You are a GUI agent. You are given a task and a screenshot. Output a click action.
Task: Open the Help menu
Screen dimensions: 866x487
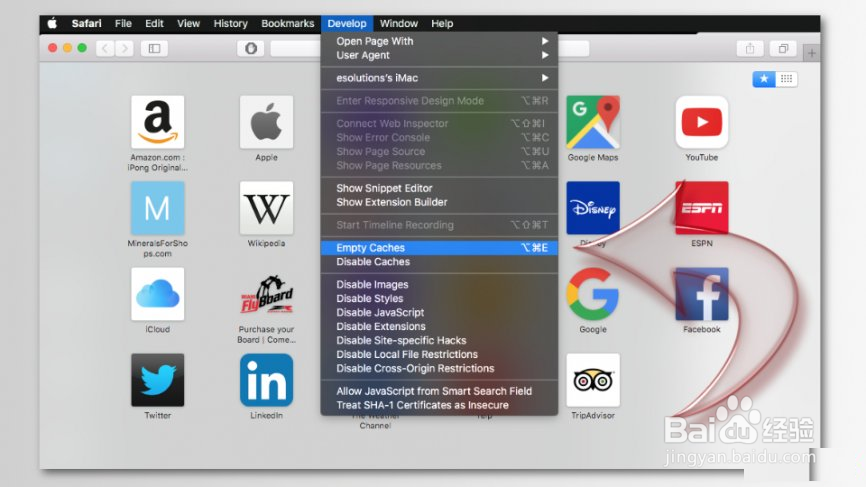[x=442, y=23]
